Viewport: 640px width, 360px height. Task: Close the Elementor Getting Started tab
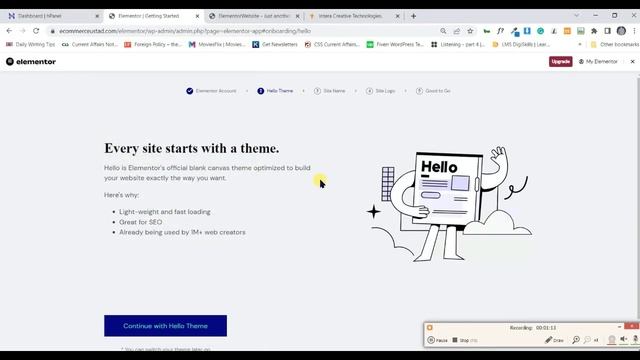[197, 16]
